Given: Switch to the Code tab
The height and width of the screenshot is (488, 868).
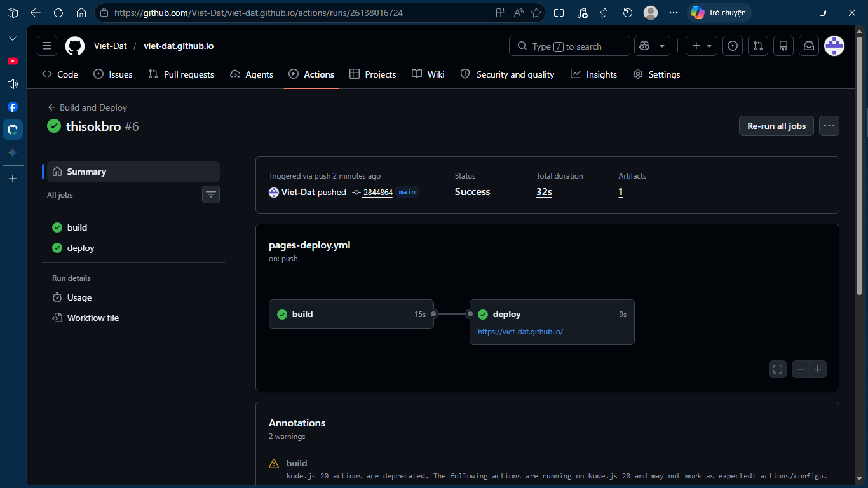Looking at the screenshot, I should click(x=60, y=74).
